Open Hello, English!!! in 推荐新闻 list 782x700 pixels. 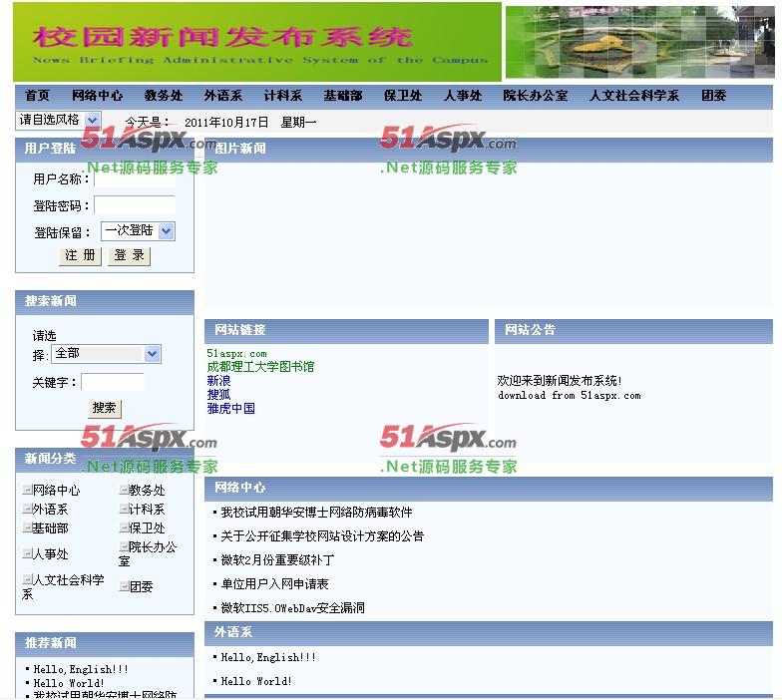[x=81, y=669]
